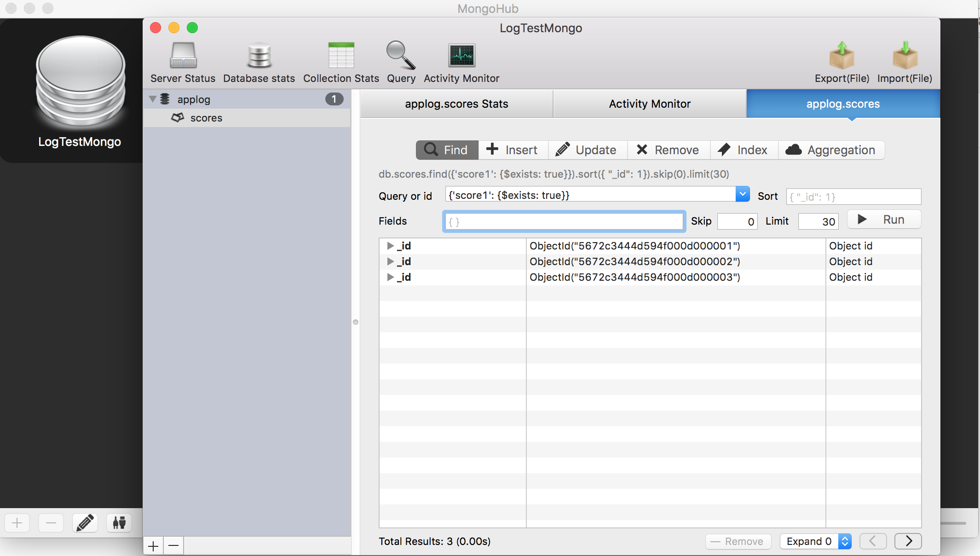Click the applog database icon in tree
The image size is (980, 556).
click(x=165, y=99)
